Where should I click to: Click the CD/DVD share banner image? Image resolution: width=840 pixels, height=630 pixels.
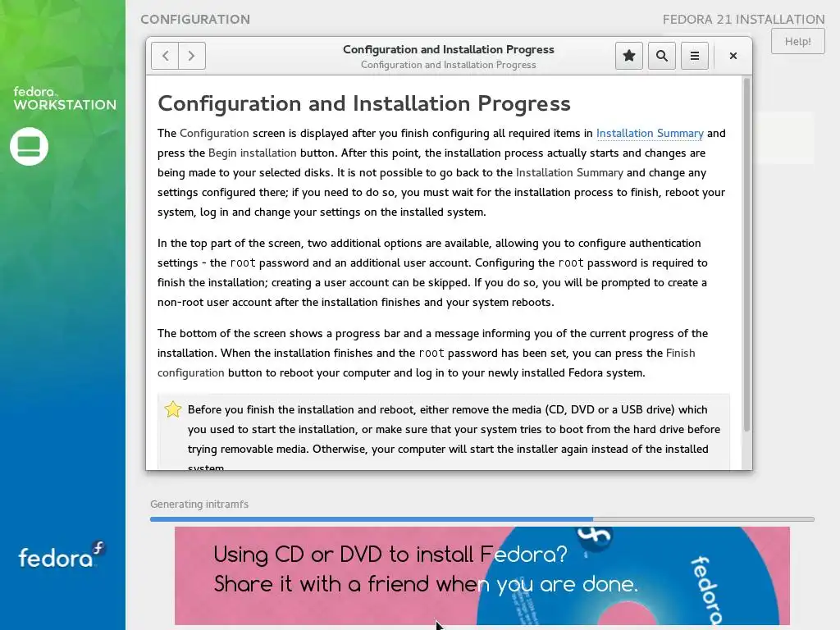coord(482,575)
